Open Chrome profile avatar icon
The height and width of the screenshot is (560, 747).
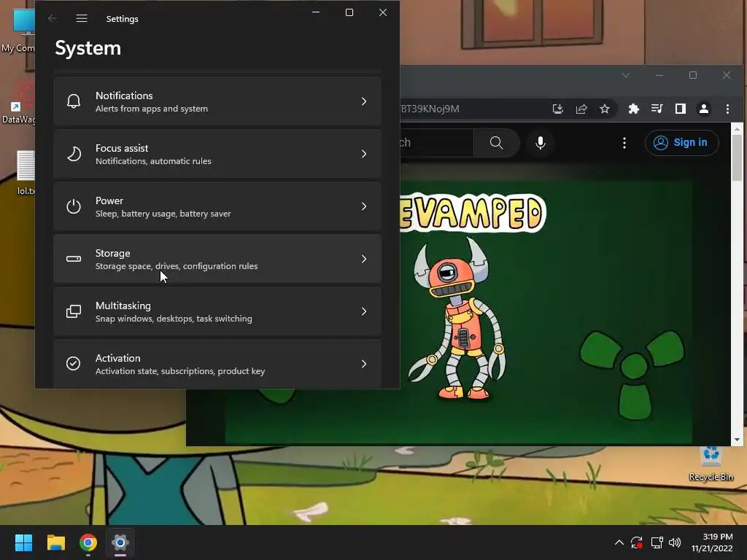[704, 109]
